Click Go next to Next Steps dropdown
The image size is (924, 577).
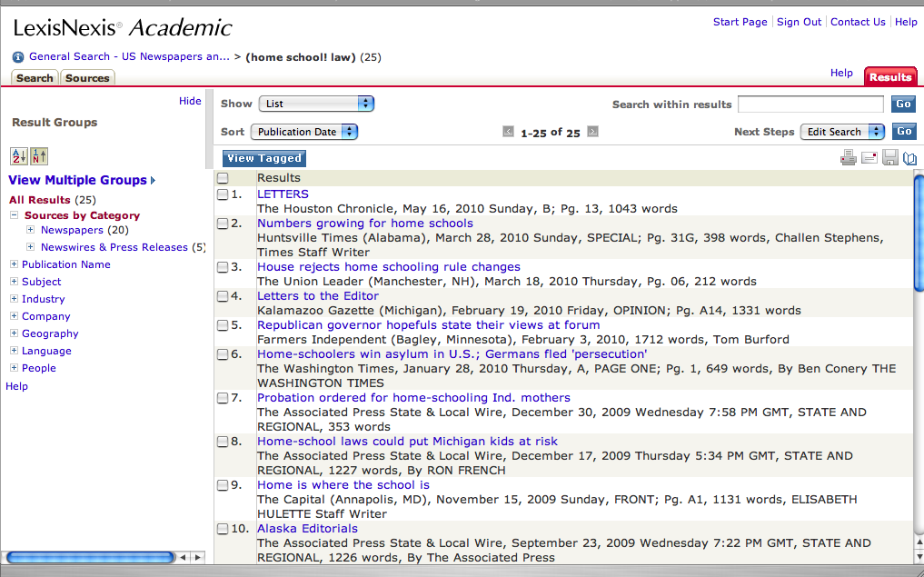coord(905,132)
